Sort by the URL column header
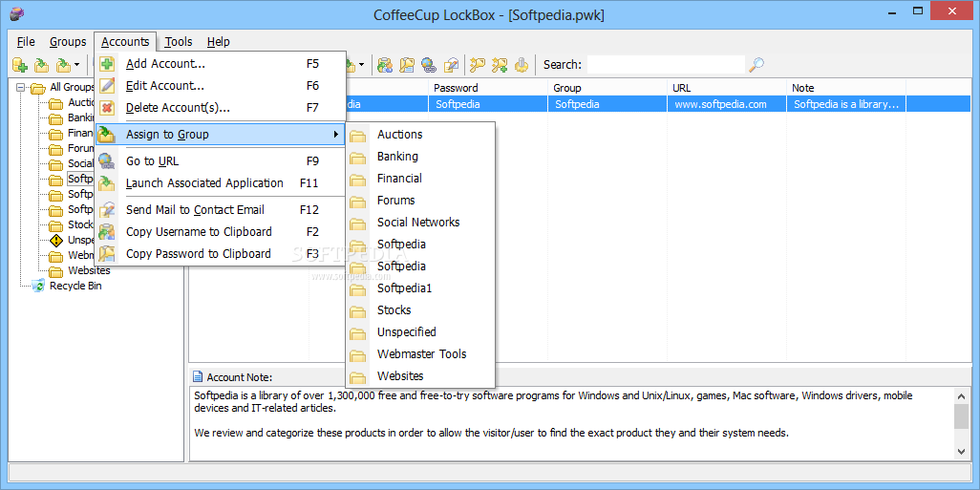Image resolution: width=980 pixels, height=490 pixels. pyautogui.click(x=726, y=88)
